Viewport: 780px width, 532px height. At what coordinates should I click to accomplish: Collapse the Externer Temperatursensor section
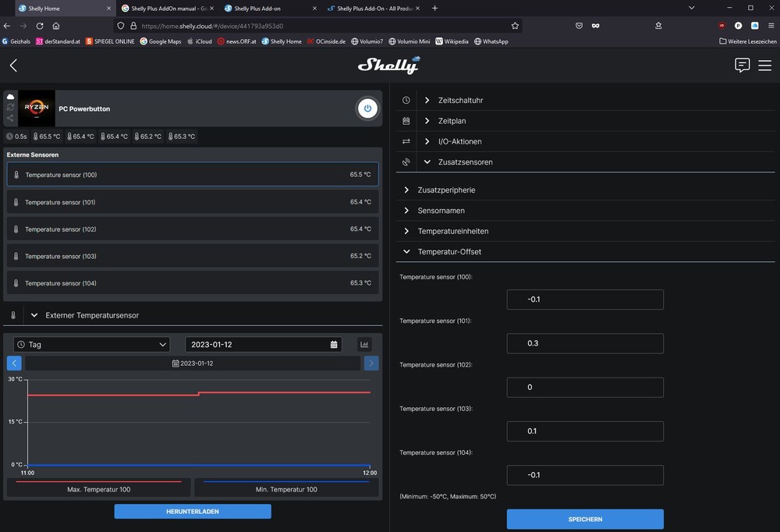(x=34, y=315)
